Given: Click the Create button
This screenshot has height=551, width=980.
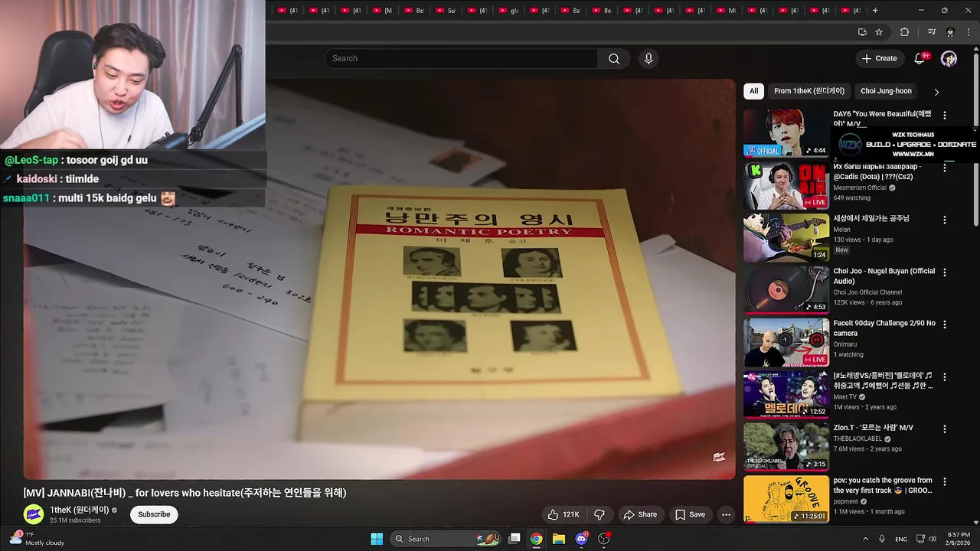Looking at the screenshot, I should [879, 59].
